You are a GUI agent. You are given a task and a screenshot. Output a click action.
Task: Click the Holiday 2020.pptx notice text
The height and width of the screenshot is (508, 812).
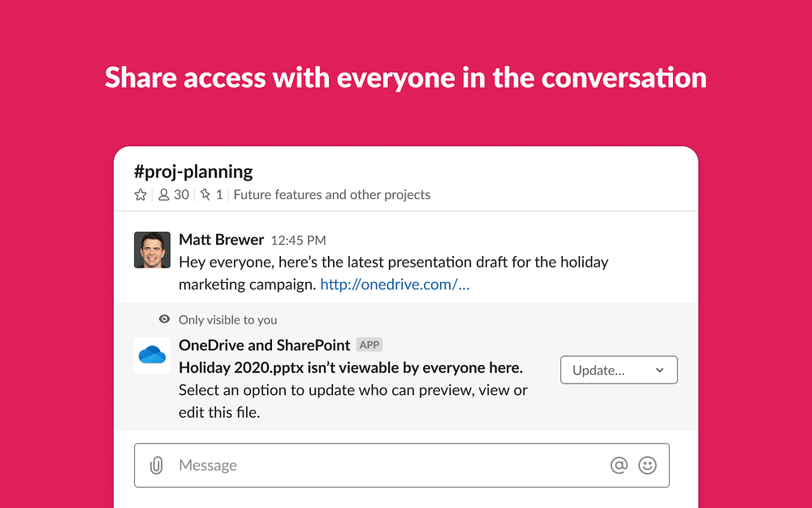click(350, 367)
